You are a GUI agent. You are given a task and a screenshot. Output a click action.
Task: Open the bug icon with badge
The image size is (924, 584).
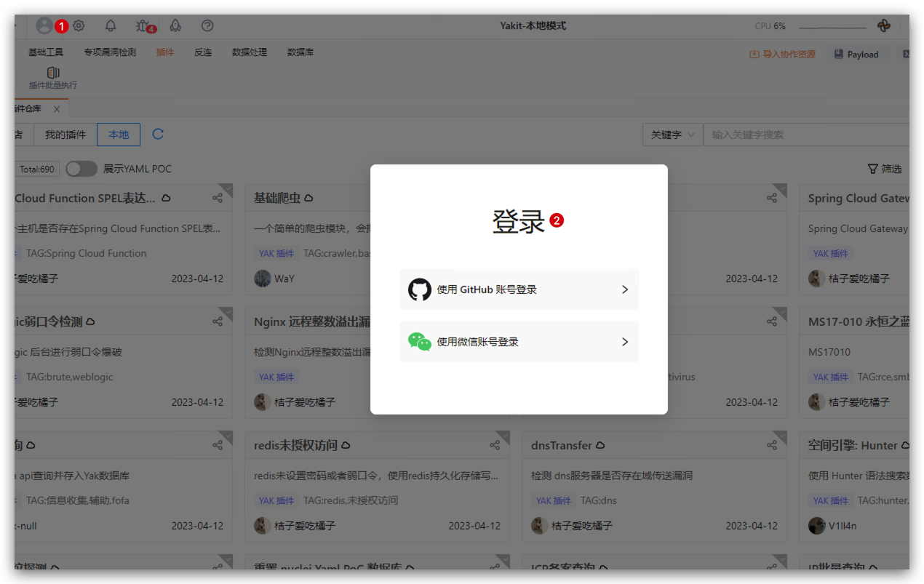(x=143, y=25)
